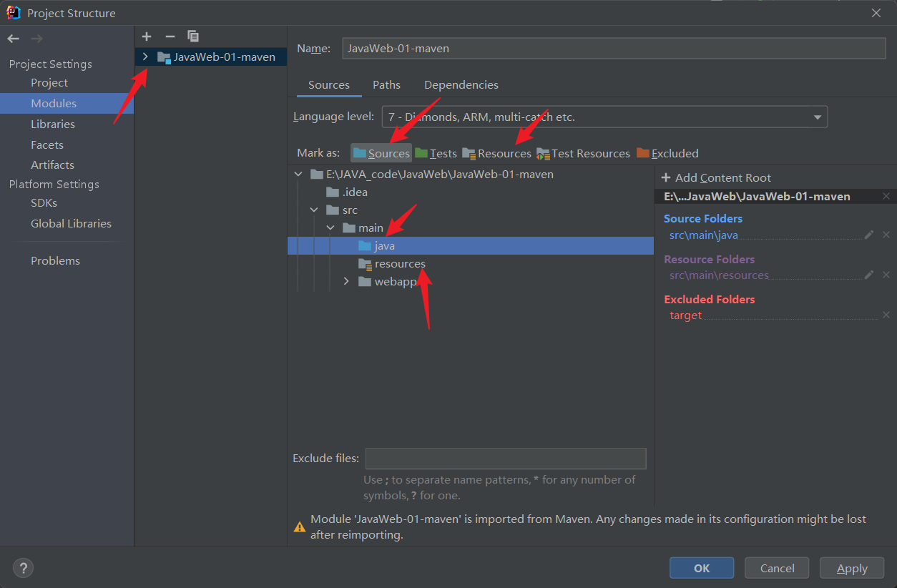Click the Apply button
This screenshot has width=897, height=588.
852,568
